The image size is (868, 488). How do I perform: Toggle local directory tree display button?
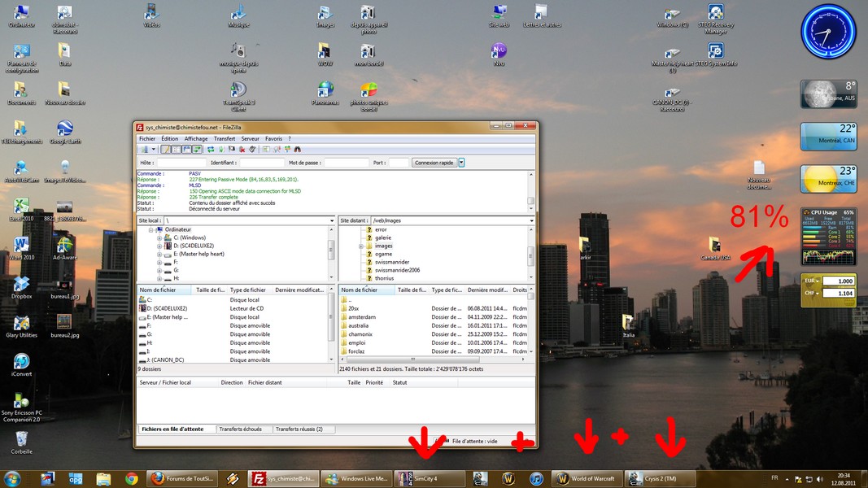[176, 150]
